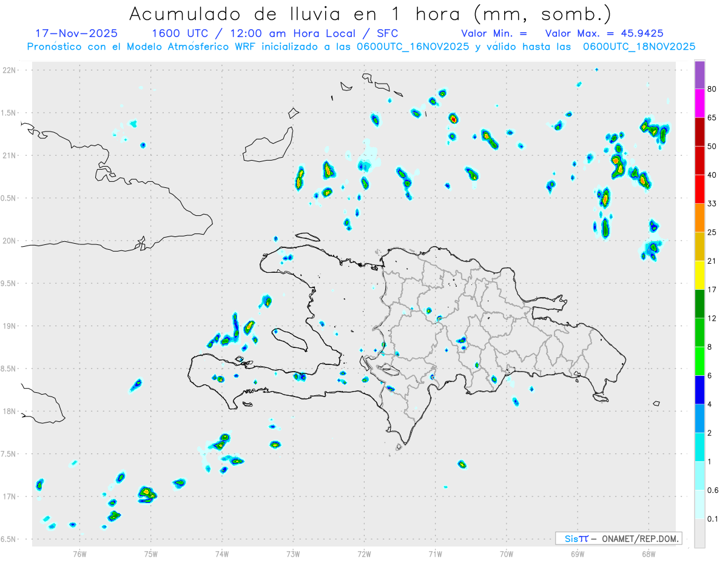Pick the cyan legend swatch between 1 and 2
Image resolution: width=728 pixels, height=562 pixels.
point(699,447)
